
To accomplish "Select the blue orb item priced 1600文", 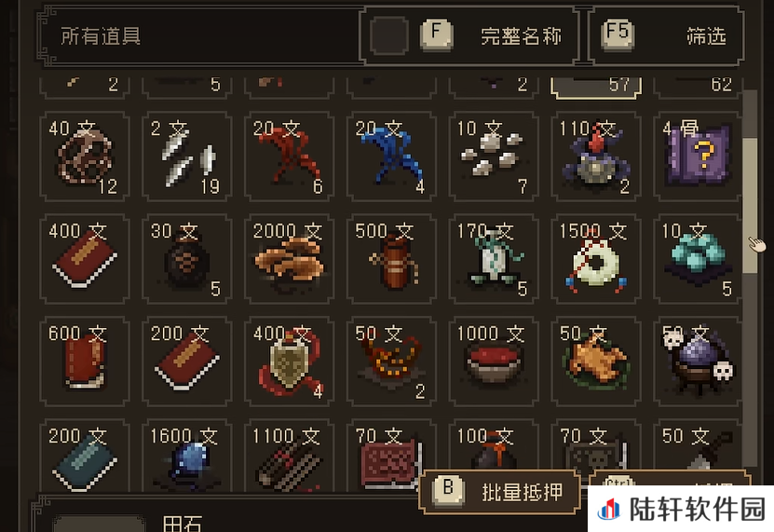I will coord(186,457).
